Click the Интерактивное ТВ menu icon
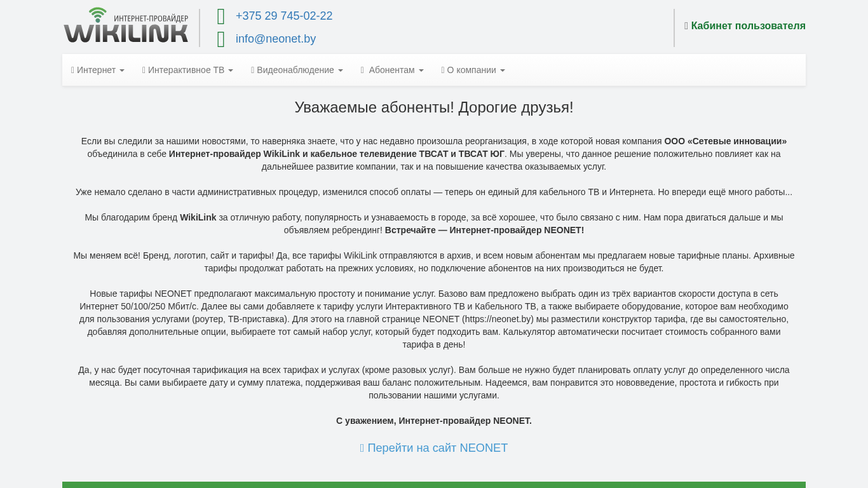The height and width of the screenshot is (488, 868). (x=144, y=70)
